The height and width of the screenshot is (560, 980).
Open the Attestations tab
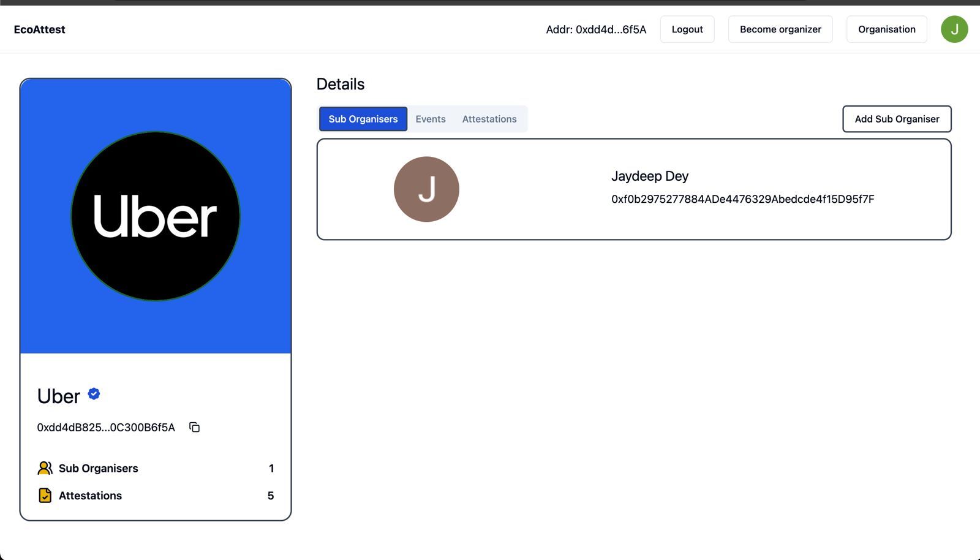click(x=489, y=119)
